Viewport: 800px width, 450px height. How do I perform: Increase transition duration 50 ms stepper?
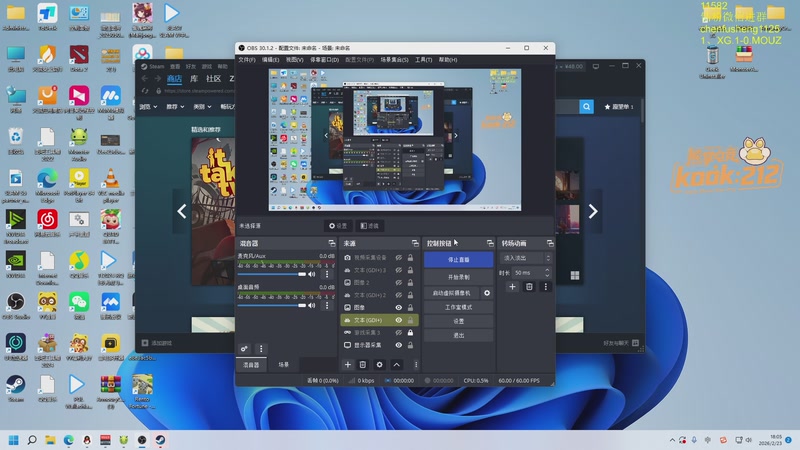[x=547, y=270]
